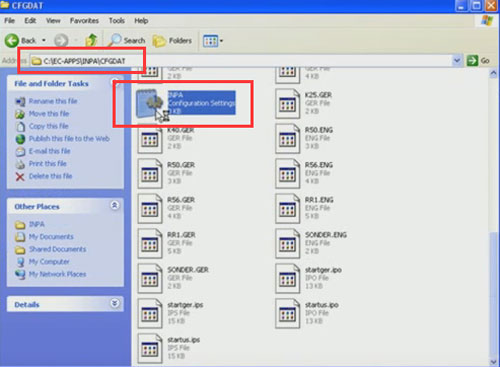Click the vertical scrollbar down arrow
This screenshot has height=367, width=500.
(493, 362)
